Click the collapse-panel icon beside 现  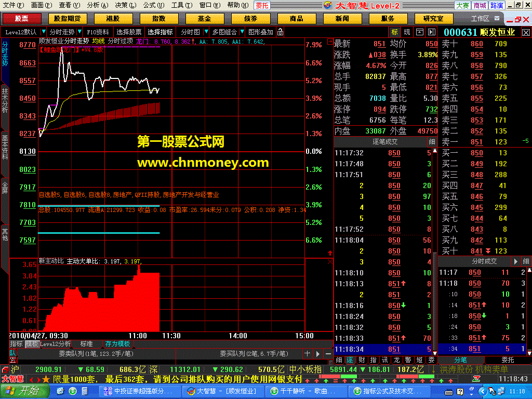pyautogui.click(x=420, y=32)
